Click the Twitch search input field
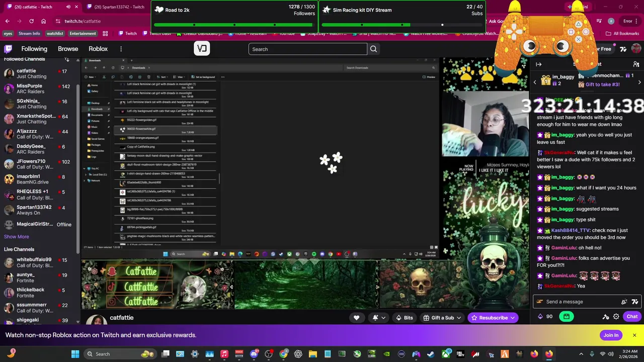644x362 pixels. pos(307,49)
